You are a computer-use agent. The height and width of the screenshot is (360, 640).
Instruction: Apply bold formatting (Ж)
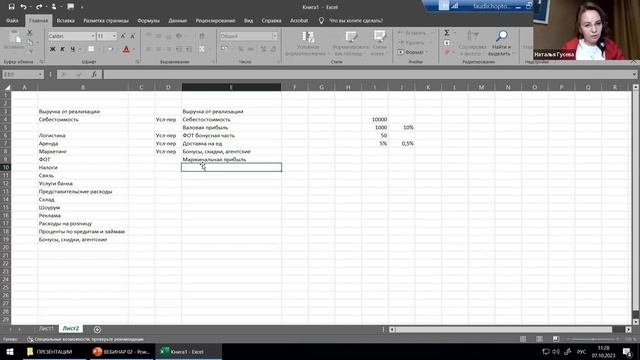pyautogui.click(x=52, y=49)
